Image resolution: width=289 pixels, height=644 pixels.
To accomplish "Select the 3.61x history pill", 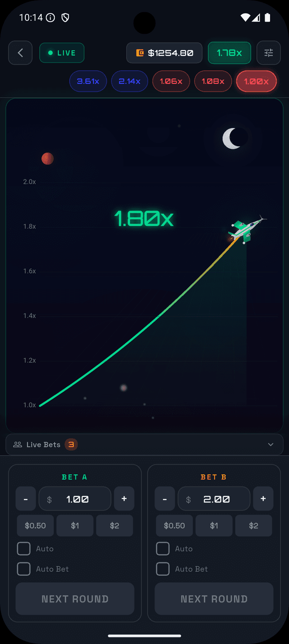I will click(88, 82).
